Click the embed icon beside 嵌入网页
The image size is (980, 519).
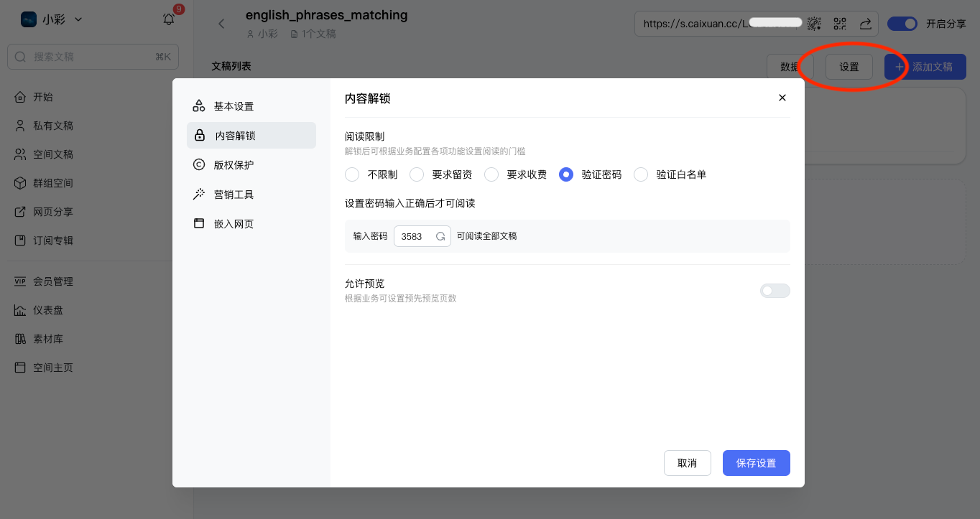(x=199, y=224)
